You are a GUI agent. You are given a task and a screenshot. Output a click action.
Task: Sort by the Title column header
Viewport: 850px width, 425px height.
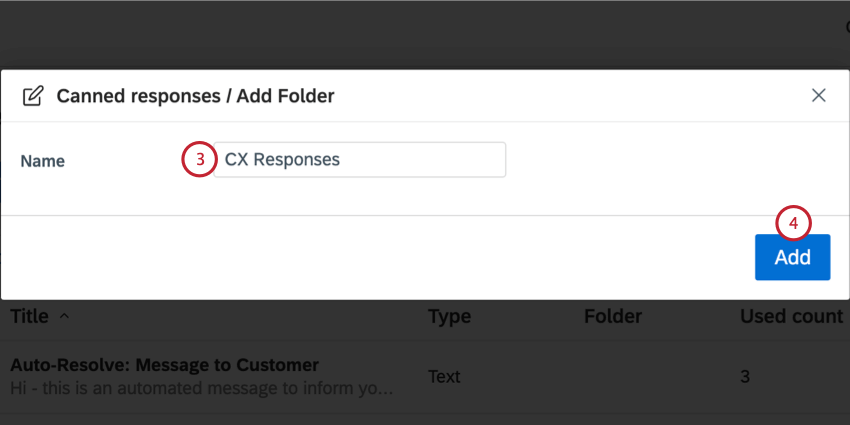pos(29,316)
